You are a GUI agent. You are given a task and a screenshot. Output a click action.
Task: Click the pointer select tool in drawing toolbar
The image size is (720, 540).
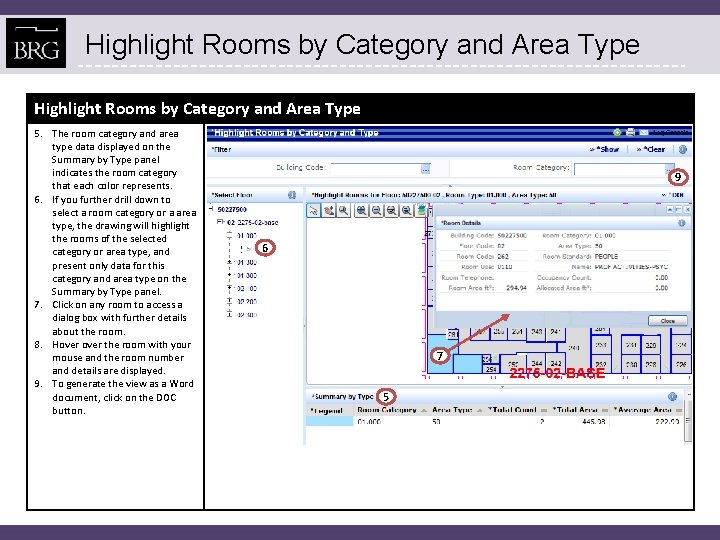click(x=314, y=210)
